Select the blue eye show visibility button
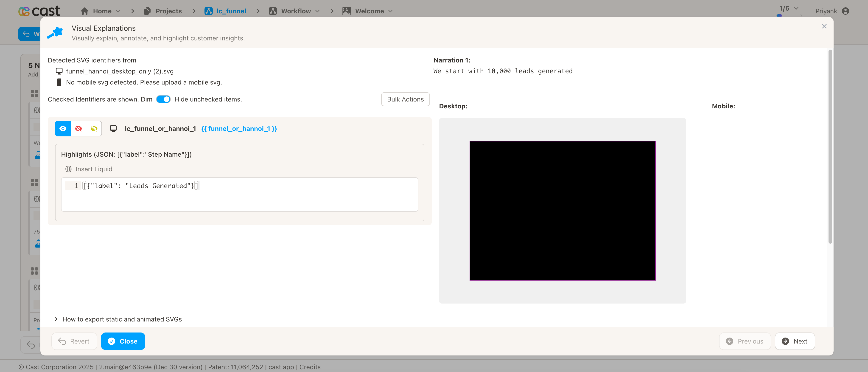Viewport: 868px width, 372px height. click(63, 129)
